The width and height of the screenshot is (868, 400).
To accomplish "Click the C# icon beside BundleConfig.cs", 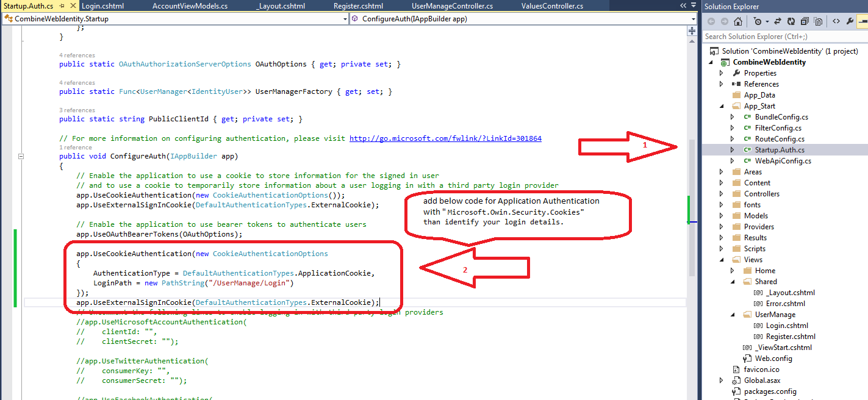I will (747, 117).
